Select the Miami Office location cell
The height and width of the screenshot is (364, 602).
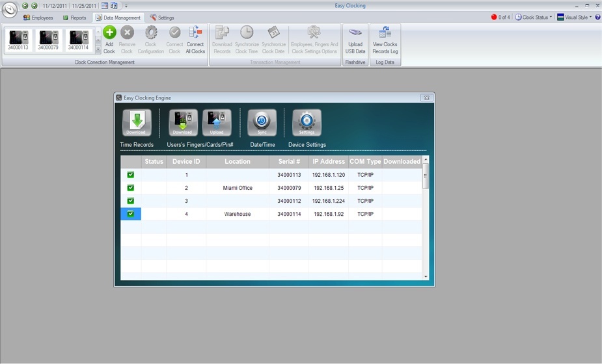point(238,188)
